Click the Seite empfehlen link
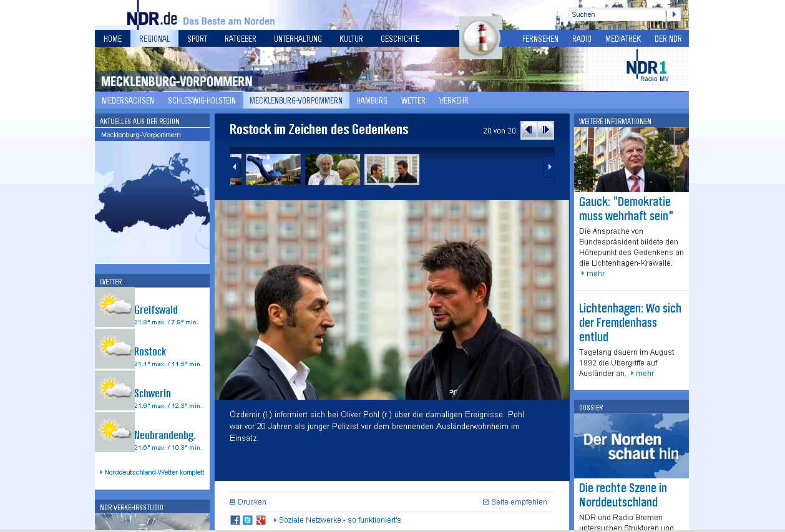 (519, 502)
